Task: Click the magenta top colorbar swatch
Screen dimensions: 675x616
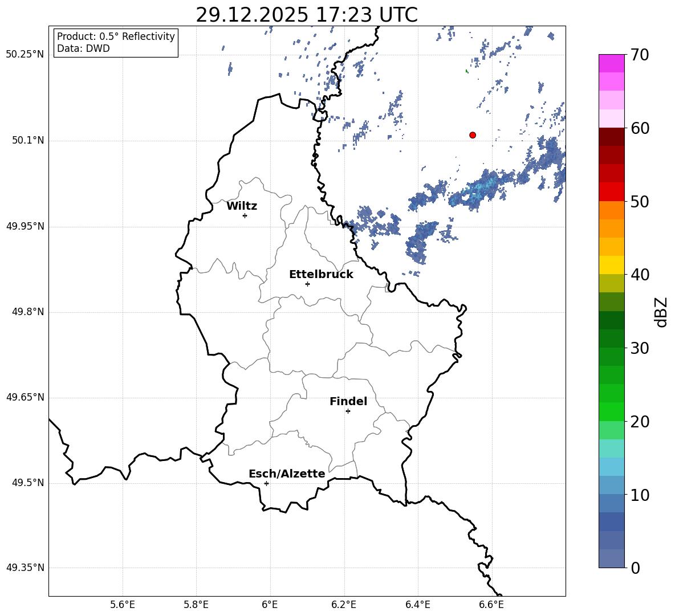Action: click(x=612, y=63)
